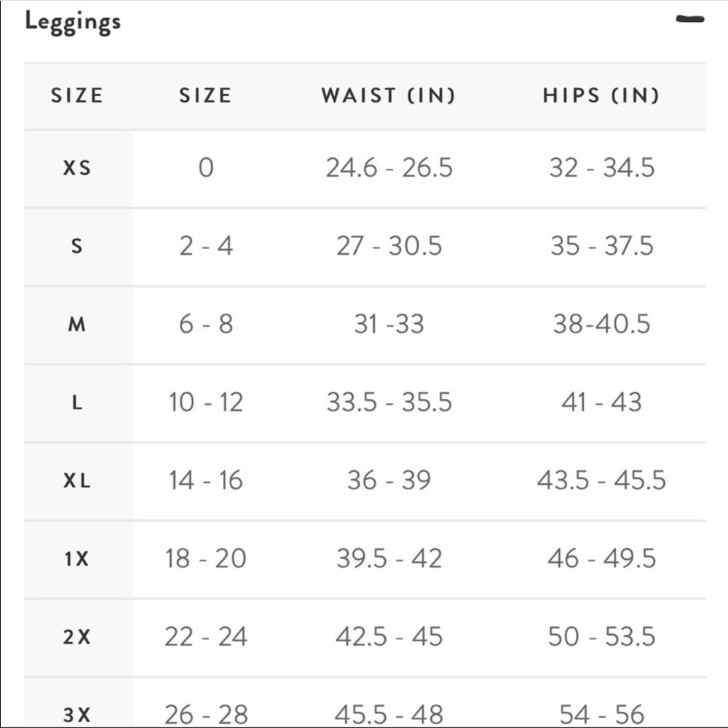Click the HIPS (IN) column header

[601, 95]
